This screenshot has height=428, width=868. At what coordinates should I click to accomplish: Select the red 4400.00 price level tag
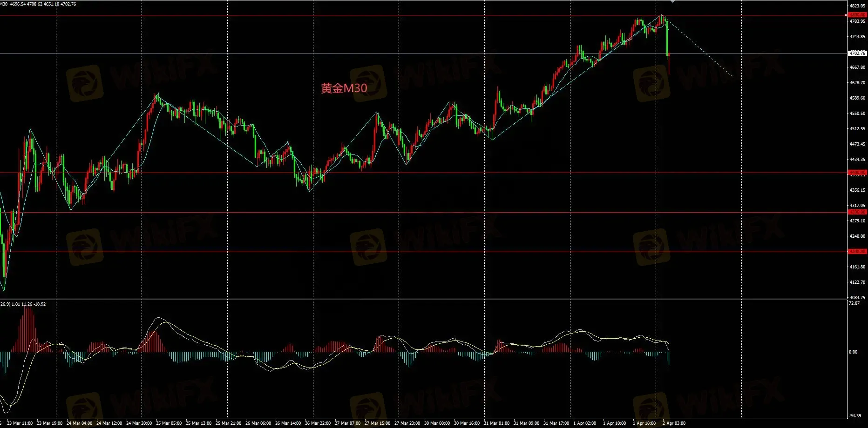coord(857,173)
